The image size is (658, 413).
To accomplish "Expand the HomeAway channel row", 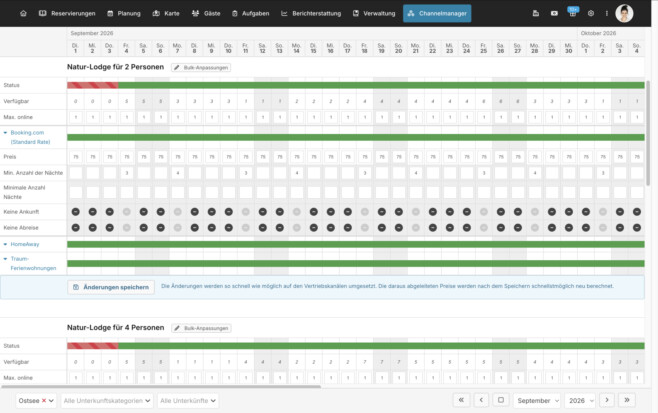I will pos(5,244).
